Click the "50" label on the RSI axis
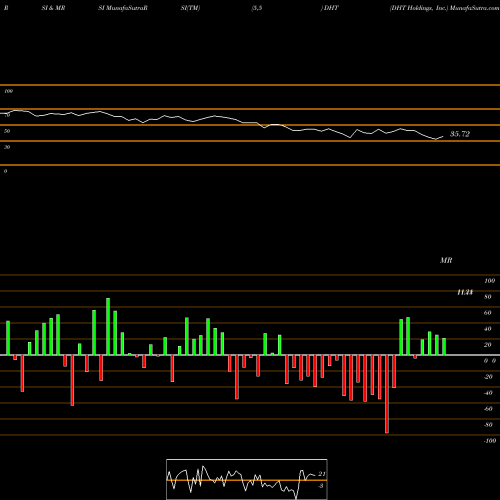Image resolution: width=500 pixels, height=500 pixels. coord(7,131)
